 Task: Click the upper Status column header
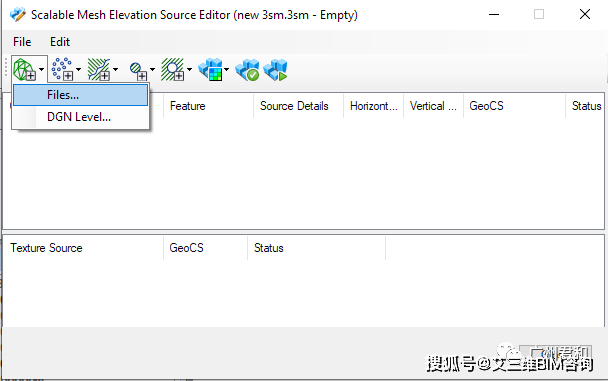[586, 106]
